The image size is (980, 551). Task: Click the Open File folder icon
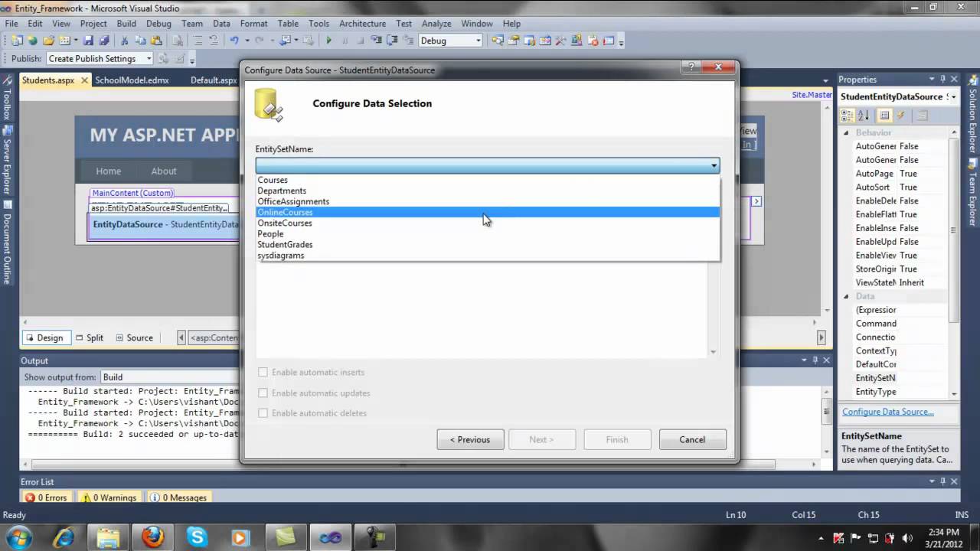click(49, 41)
